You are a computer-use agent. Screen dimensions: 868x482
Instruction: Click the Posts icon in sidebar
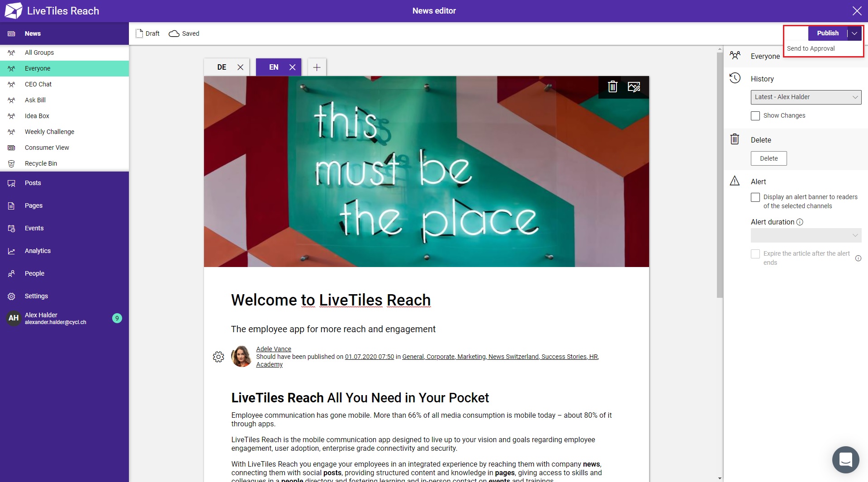[11, 183]
